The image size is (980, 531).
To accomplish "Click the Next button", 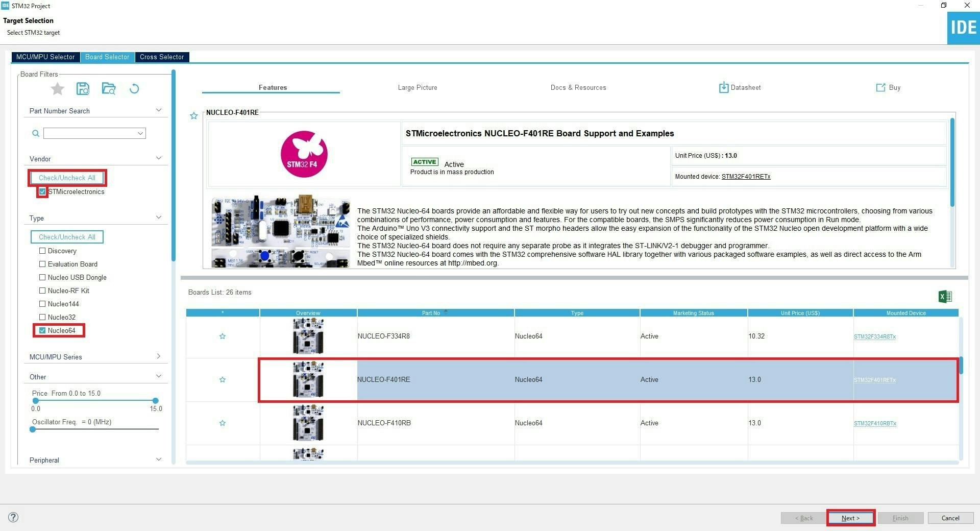I will coord(850,518).
